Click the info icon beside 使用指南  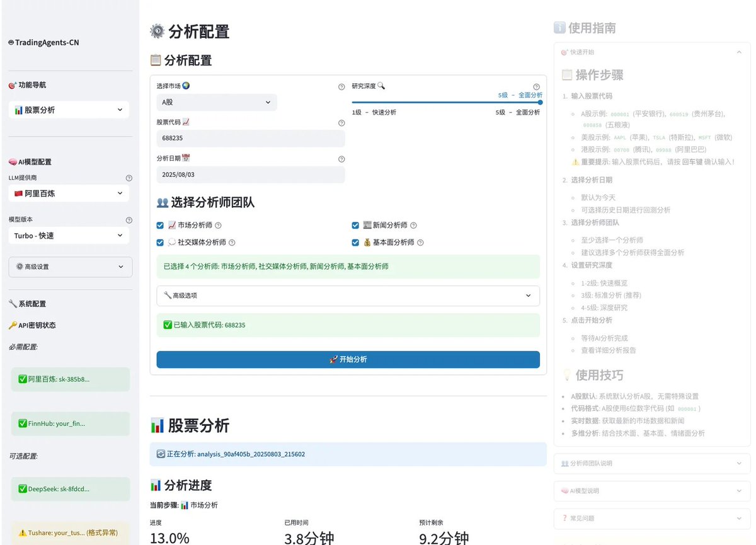tap(559, 28)
